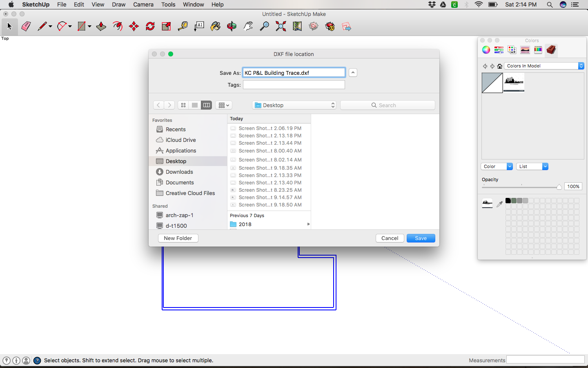
Task: Open the 3D Warehouse icon
Action: 314,27
